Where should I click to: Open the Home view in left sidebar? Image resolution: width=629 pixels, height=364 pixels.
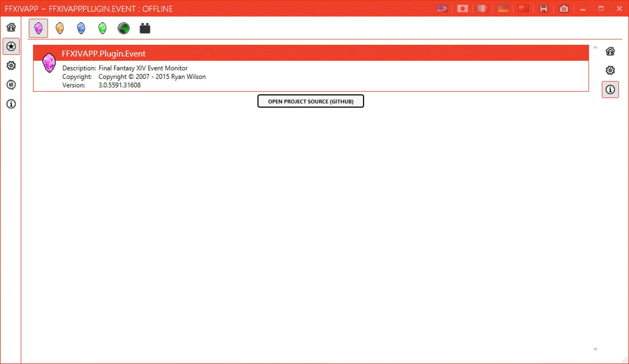[x=11, y=27]
